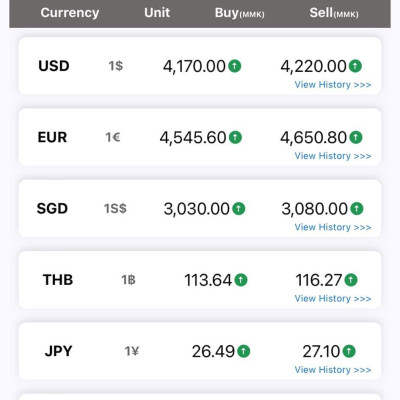
Task: Click the green arrow beside THB sell 116.27
Action: point(351,280)
